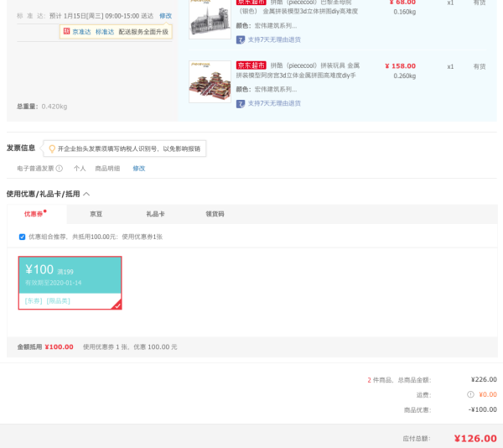
Task: Click 有效期至2020-01-14 text on coupon
Action: (54, 283)
